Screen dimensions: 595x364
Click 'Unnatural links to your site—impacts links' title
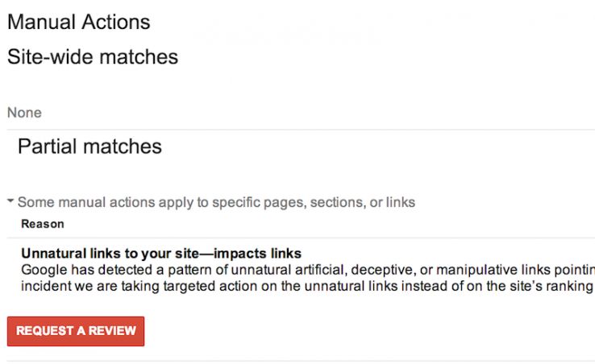161,254
